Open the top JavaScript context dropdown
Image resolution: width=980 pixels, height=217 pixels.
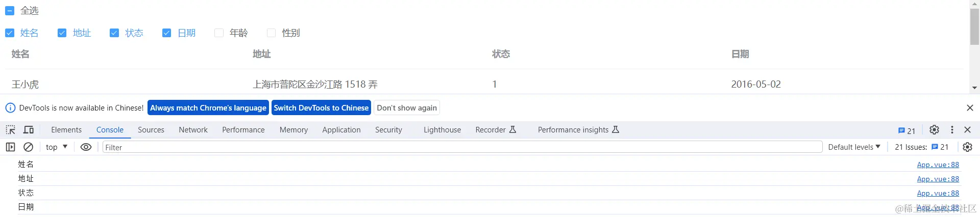pyautogui.click(x=57, y=147)
